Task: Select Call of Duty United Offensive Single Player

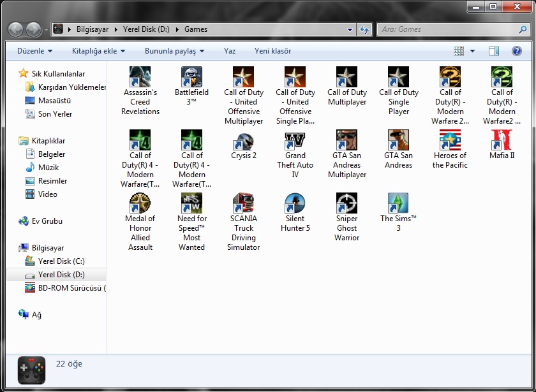Action: tap(295, 96)
